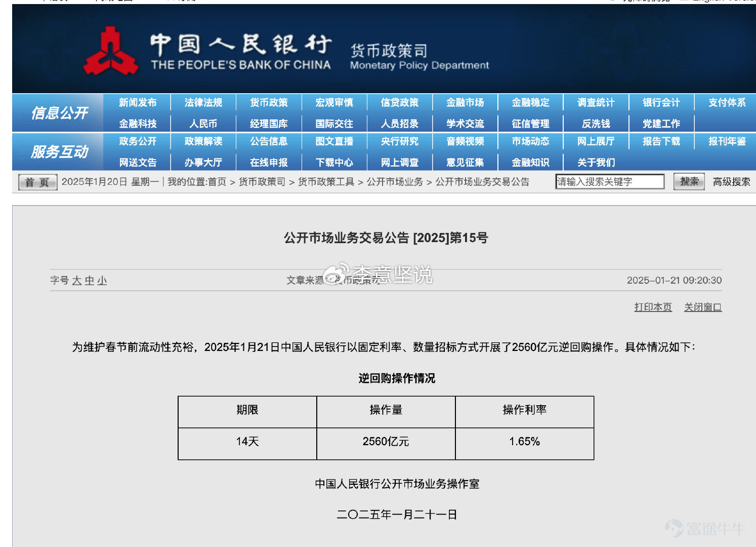Open 高级搜索 advanced search
This screenshot has height=547, width=756.
pos(731,182)
